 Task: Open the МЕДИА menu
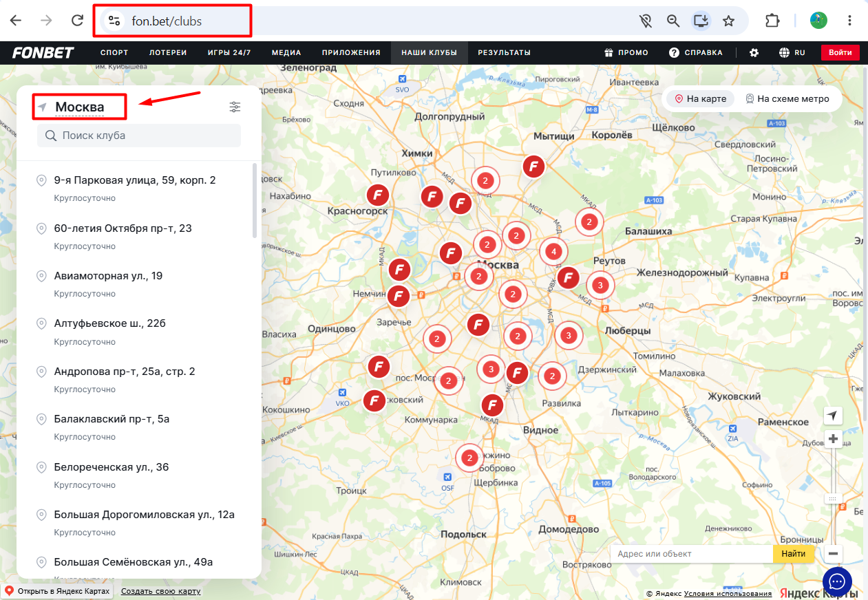pos(286,52)
